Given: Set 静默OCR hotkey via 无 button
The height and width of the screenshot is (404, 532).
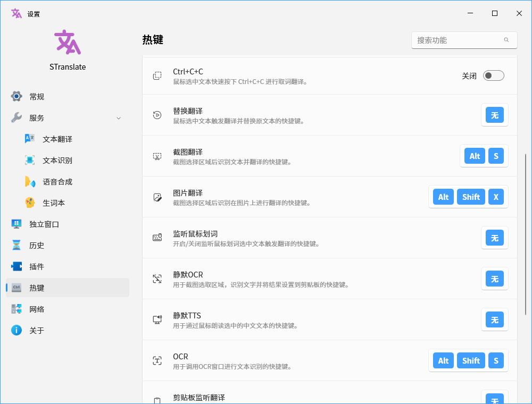Looking at the screenshot, I should click(x=494, y=279).
